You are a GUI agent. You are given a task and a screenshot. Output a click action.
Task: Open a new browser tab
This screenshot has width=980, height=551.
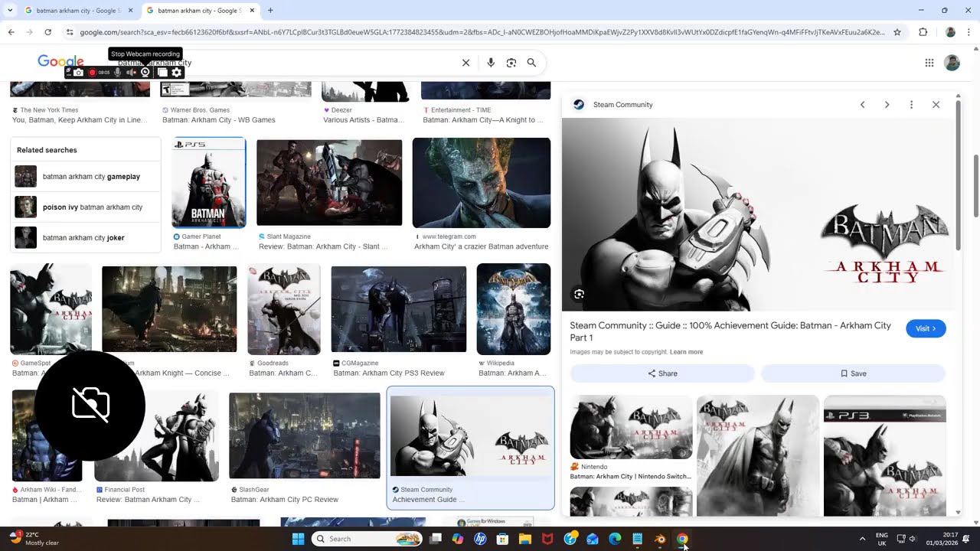270,11
